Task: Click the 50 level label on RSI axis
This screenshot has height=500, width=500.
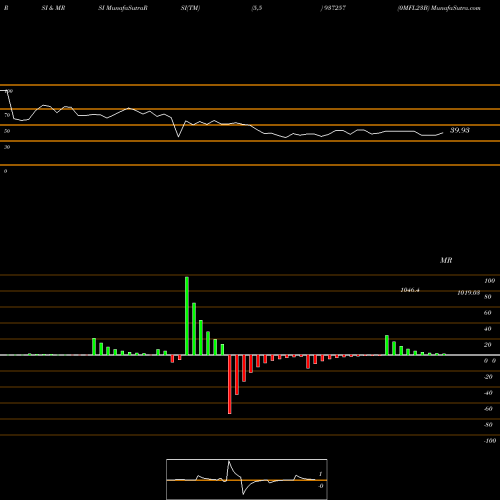Action: [x=7, y=131]
